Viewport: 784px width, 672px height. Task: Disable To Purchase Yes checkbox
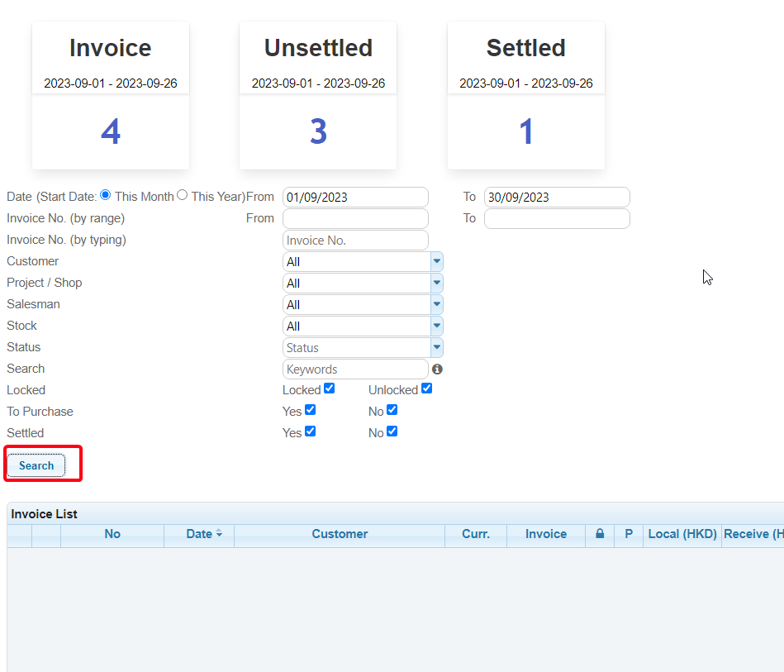pyautogui.click(x=310, y=410)
